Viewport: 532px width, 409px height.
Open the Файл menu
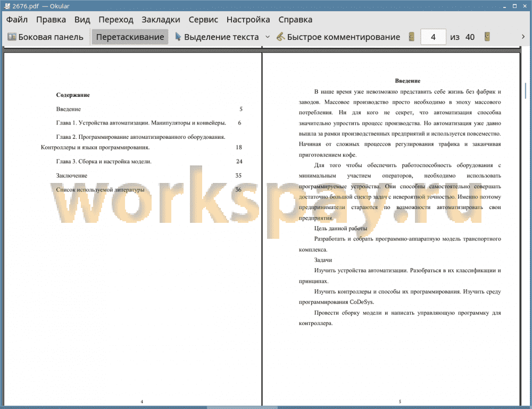coord(17,20)
